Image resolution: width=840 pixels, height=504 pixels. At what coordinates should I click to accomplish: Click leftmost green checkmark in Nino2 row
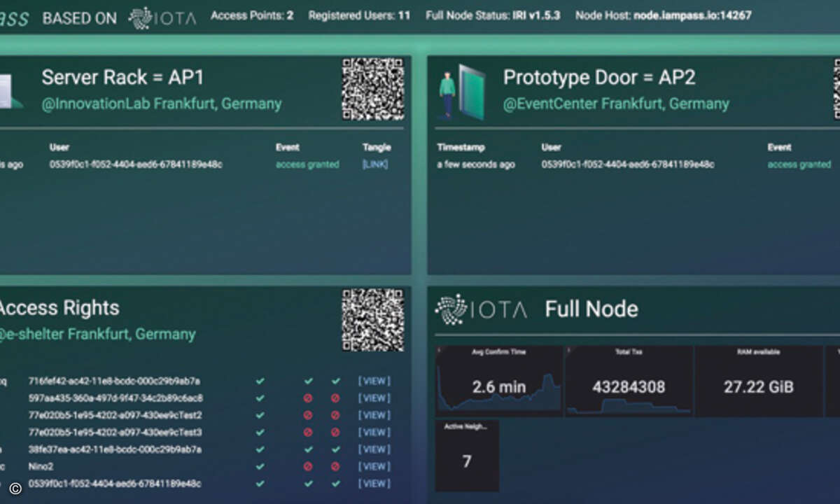260,466
